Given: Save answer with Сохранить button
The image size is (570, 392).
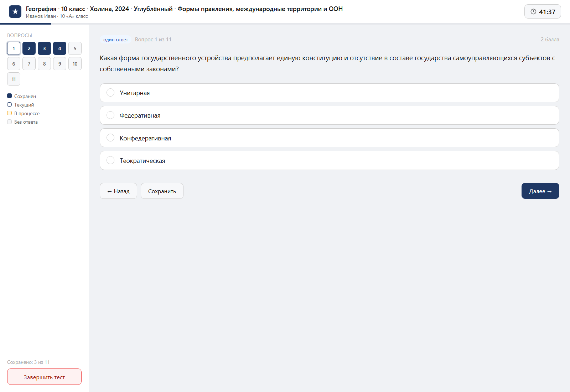Looking at the screenshot, I should click(x=162, y=191).
